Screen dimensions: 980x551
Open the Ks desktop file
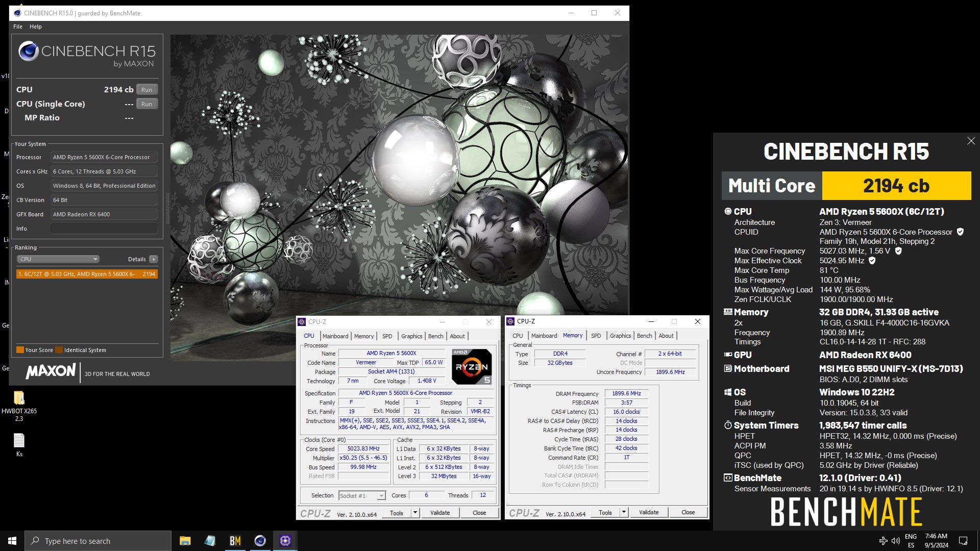[x=19, y=445]
